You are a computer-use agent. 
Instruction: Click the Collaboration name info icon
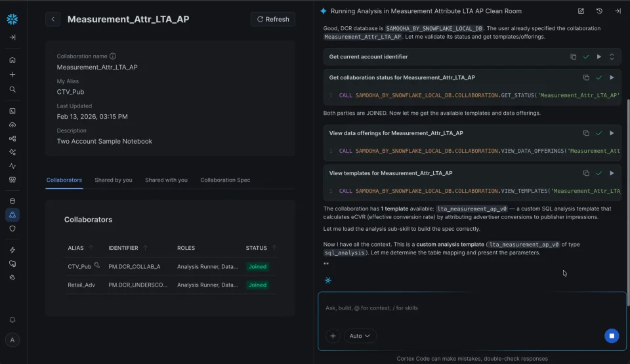click(113, 56)
